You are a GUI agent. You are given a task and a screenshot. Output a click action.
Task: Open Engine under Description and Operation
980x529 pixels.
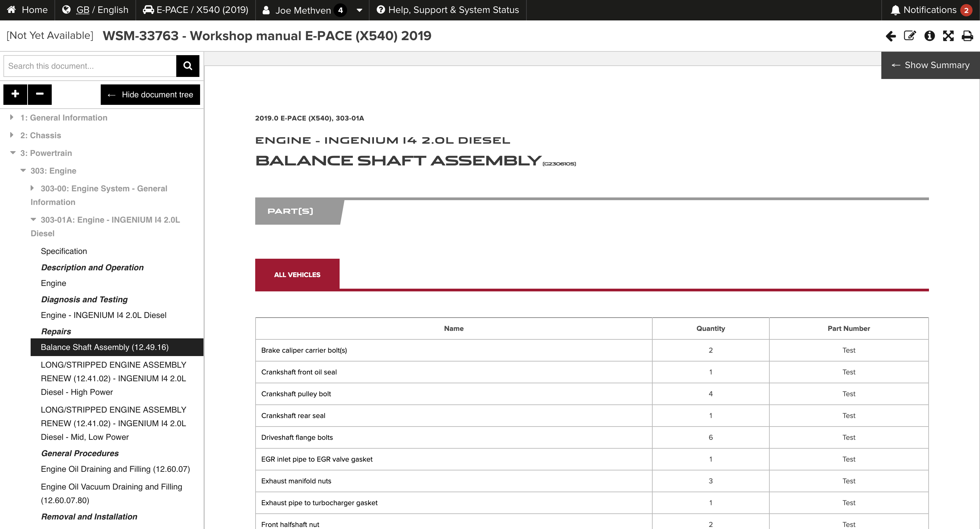(x=53, y=283)
